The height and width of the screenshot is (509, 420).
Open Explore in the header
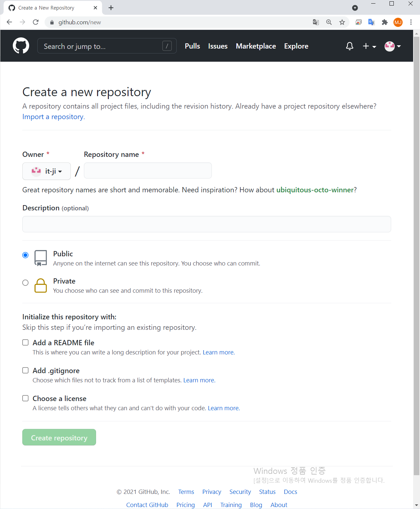296,46
